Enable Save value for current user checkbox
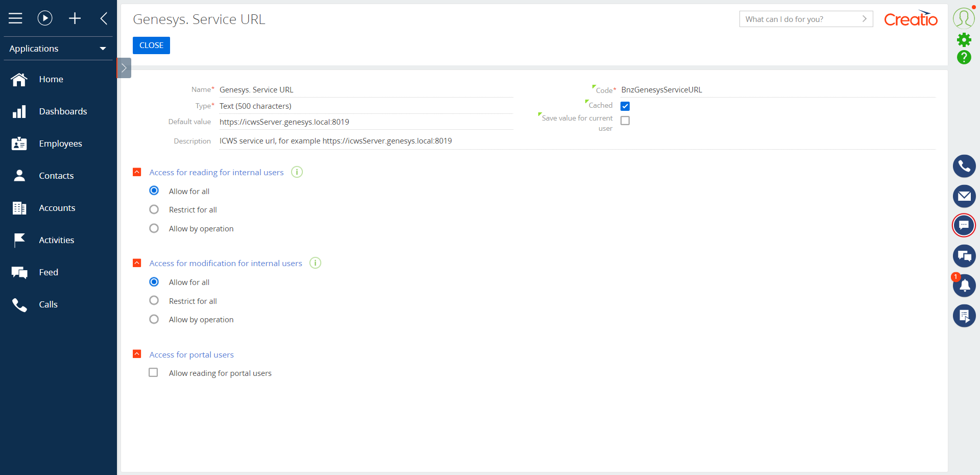This screenshot has height=475, width=980. [x=625, y=121]
